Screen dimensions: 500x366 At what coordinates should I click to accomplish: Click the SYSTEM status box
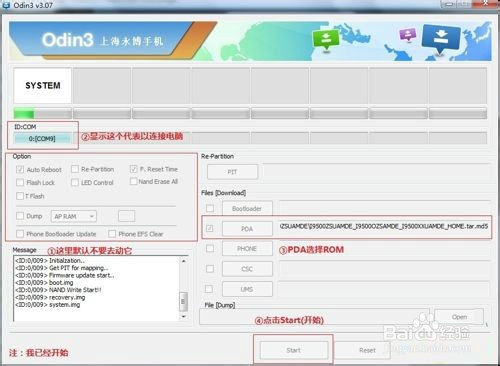coord(43,86)
